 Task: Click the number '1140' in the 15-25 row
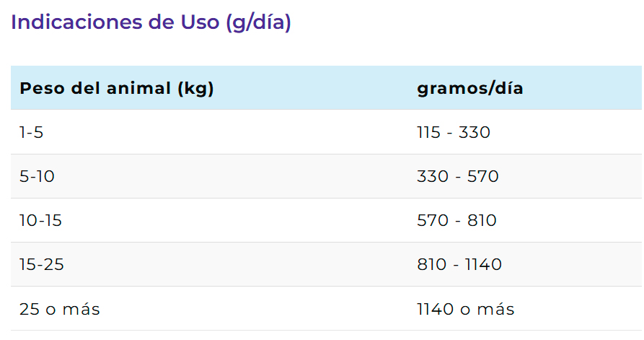click(483, 264)
